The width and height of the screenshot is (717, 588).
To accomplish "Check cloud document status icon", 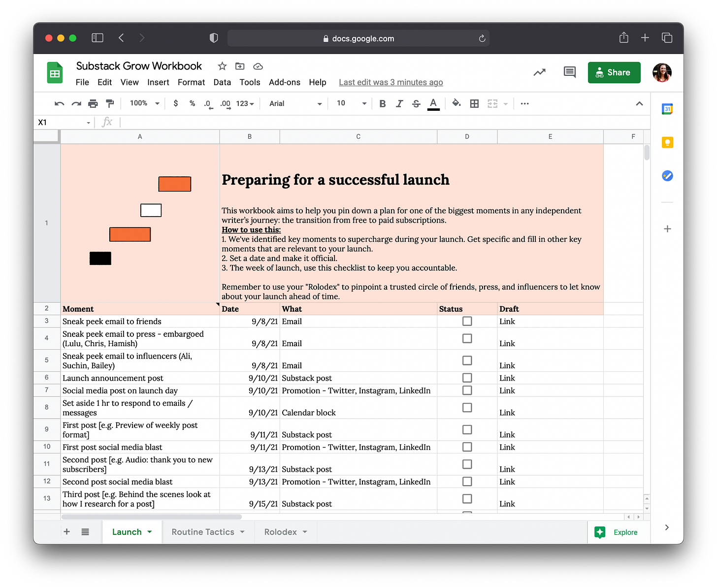I will (x=258, y=66).
